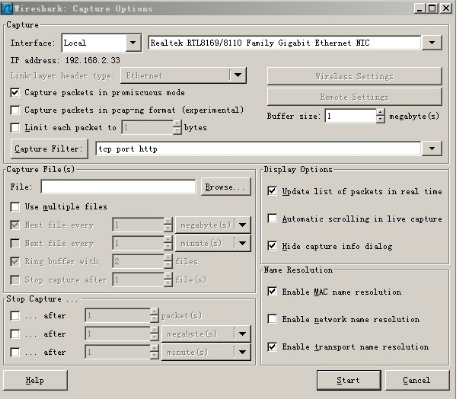Click the Next file every minute(s) checkbox
The width and height of the screenshot is (457, 399).
[15, 243]
